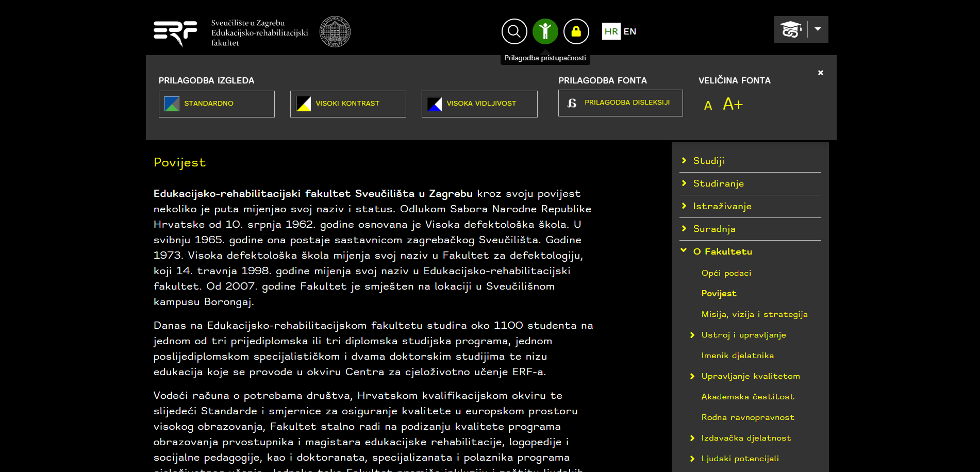Open the padlock login icon
This screenshot has height=472, width=980.
tap(576, 31)
